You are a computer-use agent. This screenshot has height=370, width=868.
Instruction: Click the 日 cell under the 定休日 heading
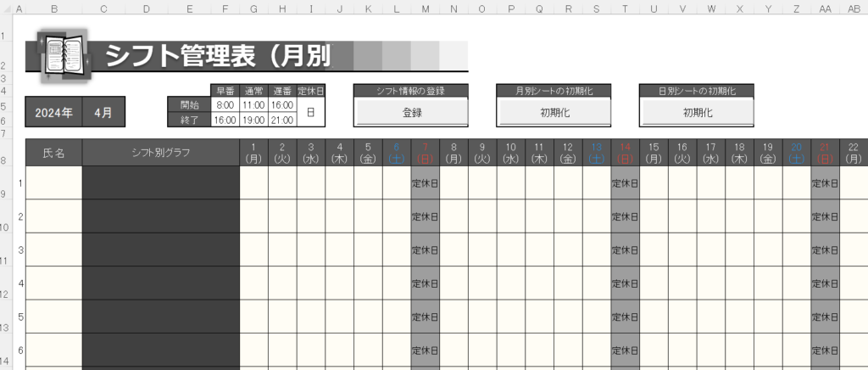pyautogui.click(x=311, y=113)
